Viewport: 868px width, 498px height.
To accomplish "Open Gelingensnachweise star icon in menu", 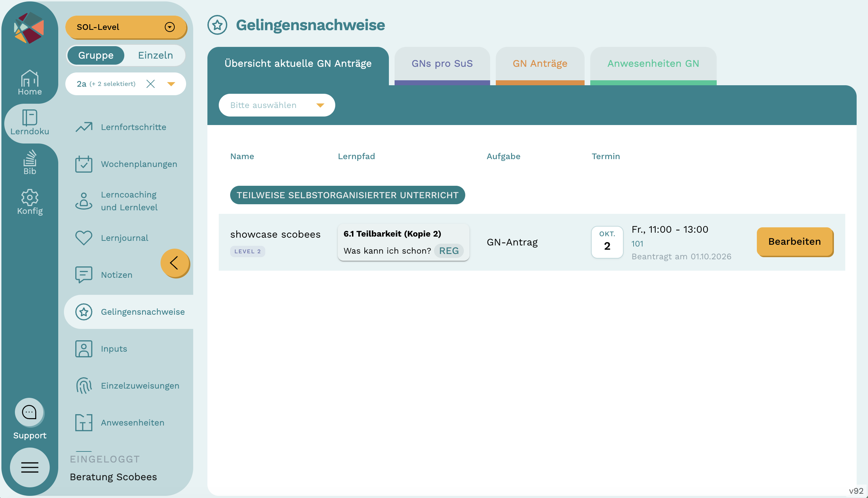I will (84, 312).
